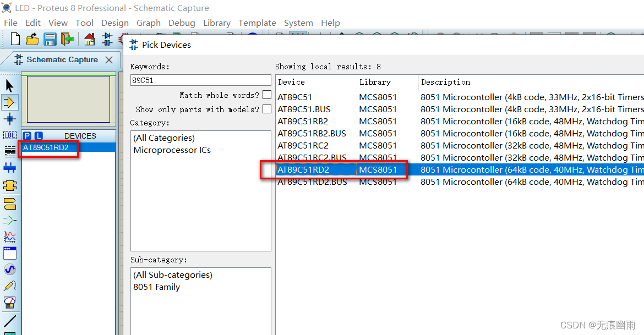
Task: Select 8051 Family sub-category
Action: pyautogui.click(x=156, y=287)
